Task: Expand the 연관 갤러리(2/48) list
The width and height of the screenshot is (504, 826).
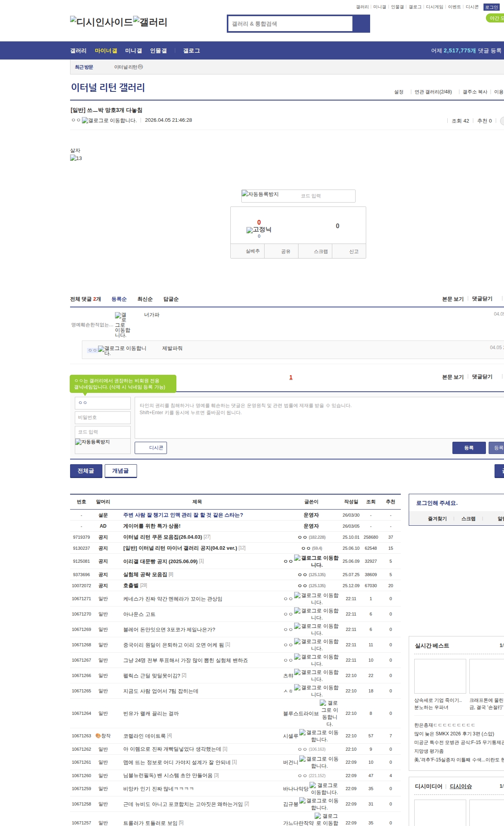Action: pos(433,92)
